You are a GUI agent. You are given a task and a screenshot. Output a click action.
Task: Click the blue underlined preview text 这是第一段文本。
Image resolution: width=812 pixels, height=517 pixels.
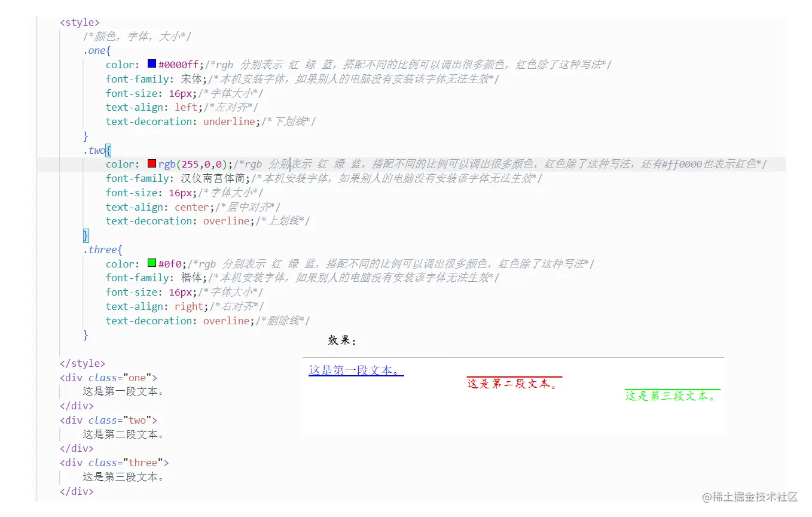click(356, 370)
